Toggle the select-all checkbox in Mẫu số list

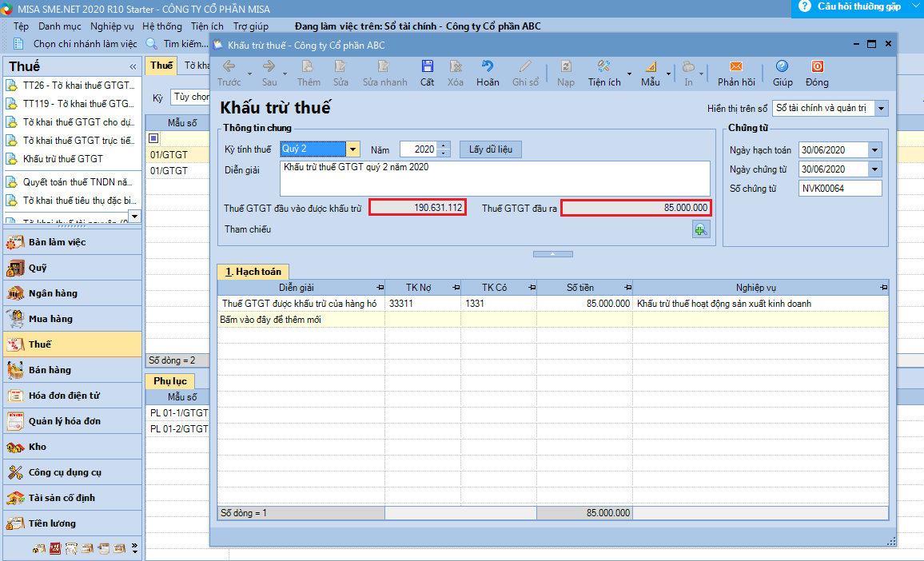[x=153, y=138]
